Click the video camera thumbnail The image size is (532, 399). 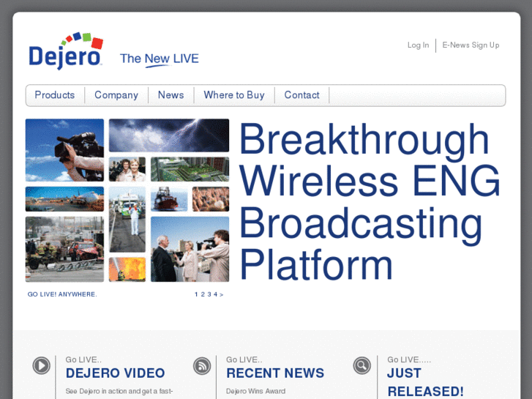(65, 150)
